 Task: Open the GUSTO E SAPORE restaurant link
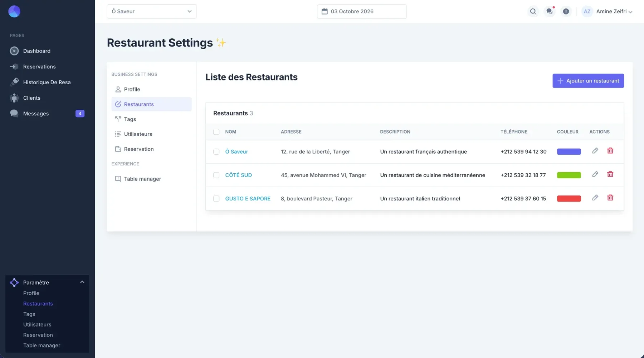(248, 199)
